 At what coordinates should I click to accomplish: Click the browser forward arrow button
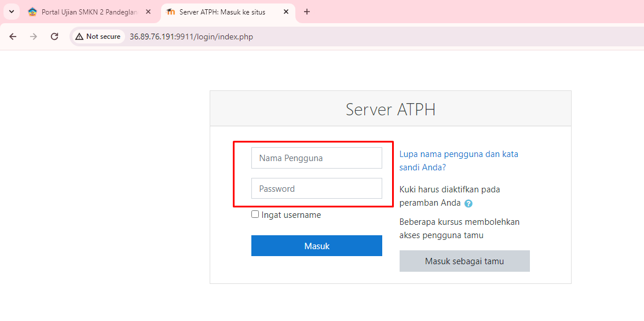pyautogui.click(x=34, y=37)
